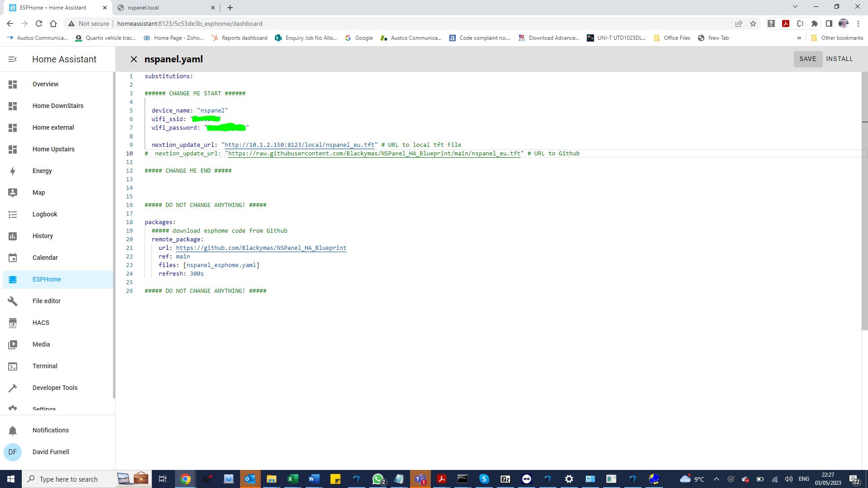Open the File editor wrench icon
Viewport: 868px width, 488px height.
point(13,301)
